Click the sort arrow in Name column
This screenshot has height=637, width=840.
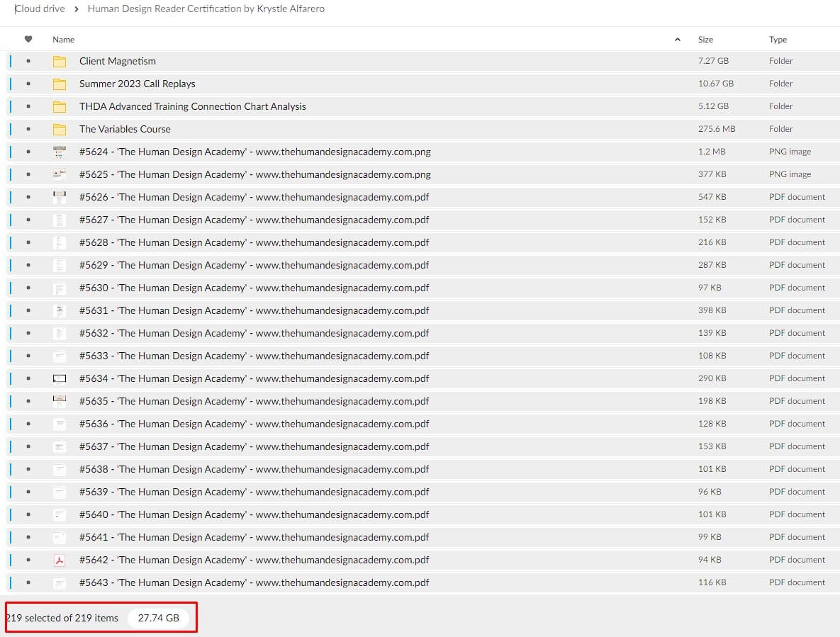(677, 40)
